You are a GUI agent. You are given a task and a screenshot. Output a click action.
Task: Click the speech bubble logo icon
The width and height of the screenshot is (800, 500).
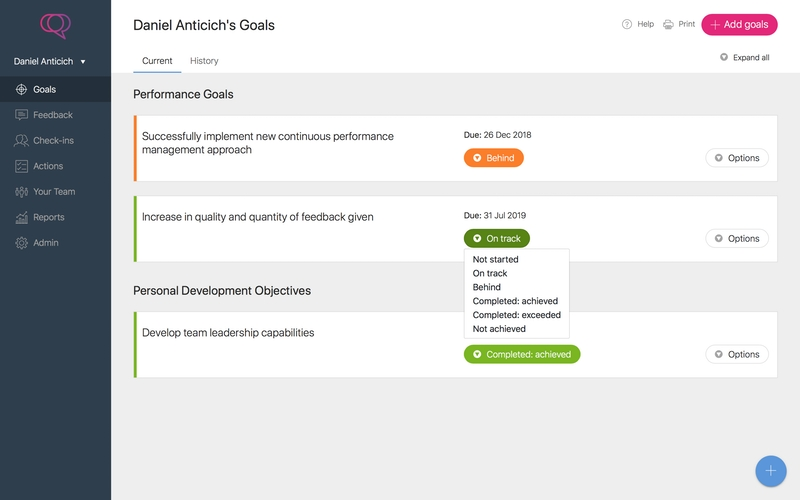point(55,24)
